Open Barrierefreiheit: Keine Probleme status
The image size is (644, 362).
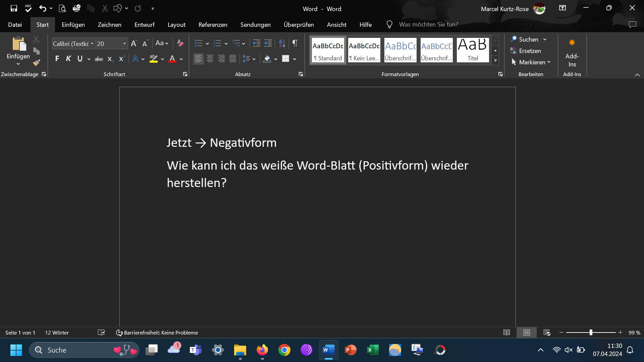[x=157, y=333]
